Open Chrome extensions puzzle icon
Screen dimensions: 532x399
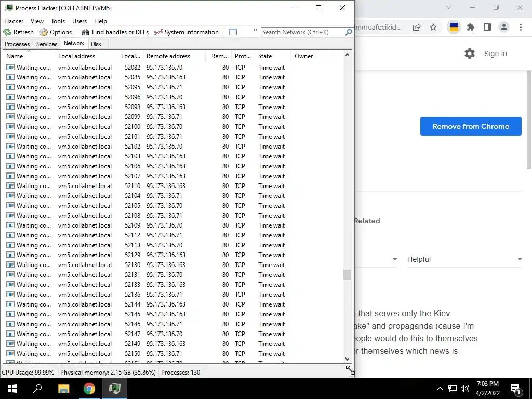(x=470, y=27)
